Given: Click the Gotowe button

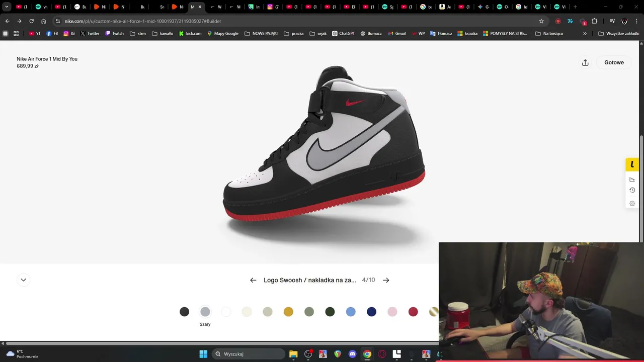Looking at the screenshot, I should (x=614, y=62).
